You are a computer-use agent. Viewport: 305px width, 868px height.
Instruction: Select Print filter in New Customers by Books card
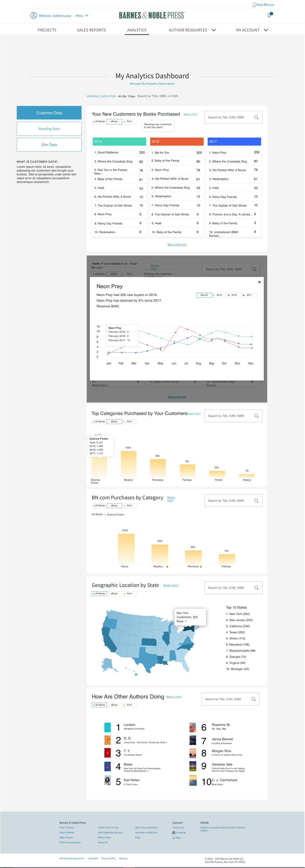129,122
